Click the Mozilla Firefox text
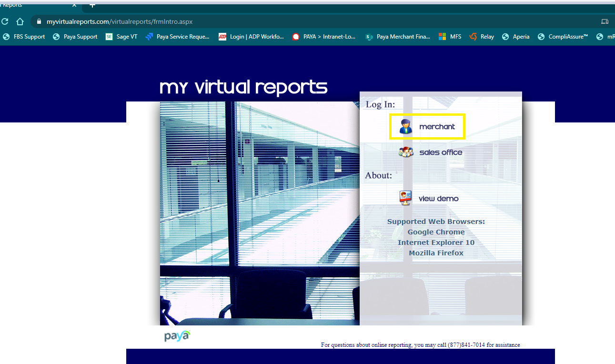 pos(436,253)
